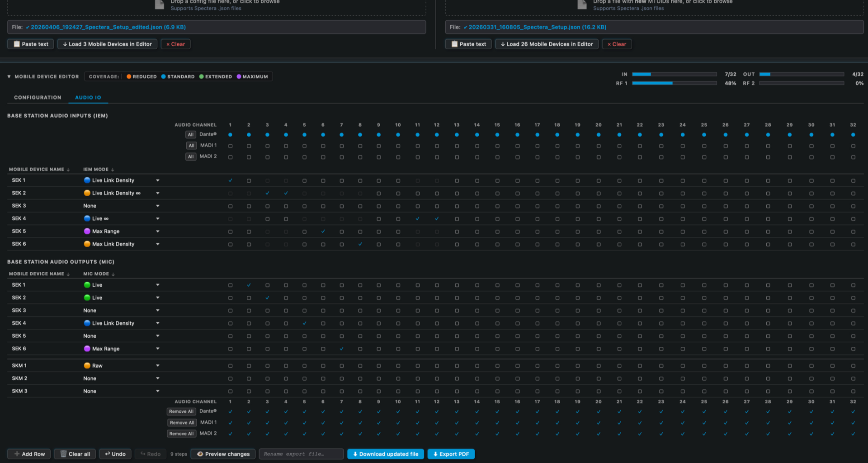
Task: Select the Audio IO tab
Action: [88, 98]
